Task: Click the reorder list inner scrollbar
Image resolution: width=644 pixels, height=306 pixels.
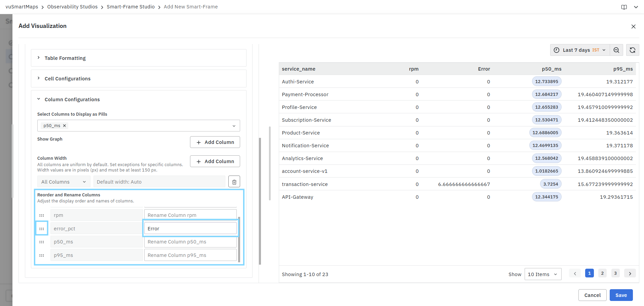Action: tap(239, 239)
